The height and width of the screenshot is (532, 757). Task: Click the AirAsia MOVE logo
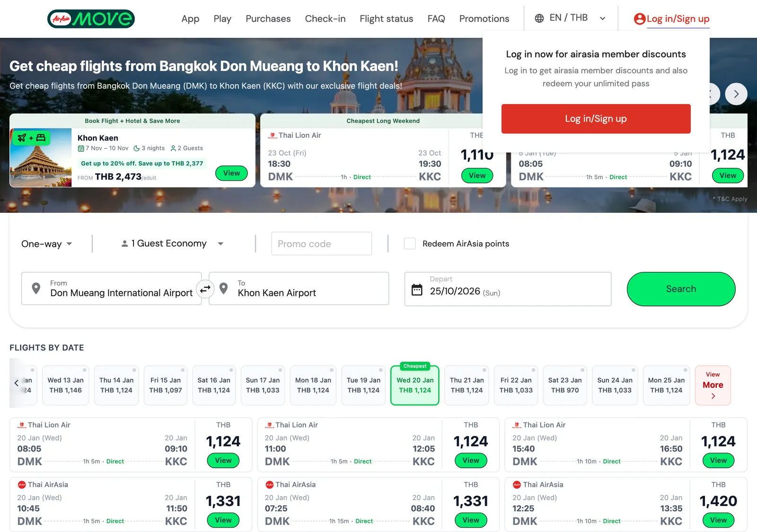point(91,19)
